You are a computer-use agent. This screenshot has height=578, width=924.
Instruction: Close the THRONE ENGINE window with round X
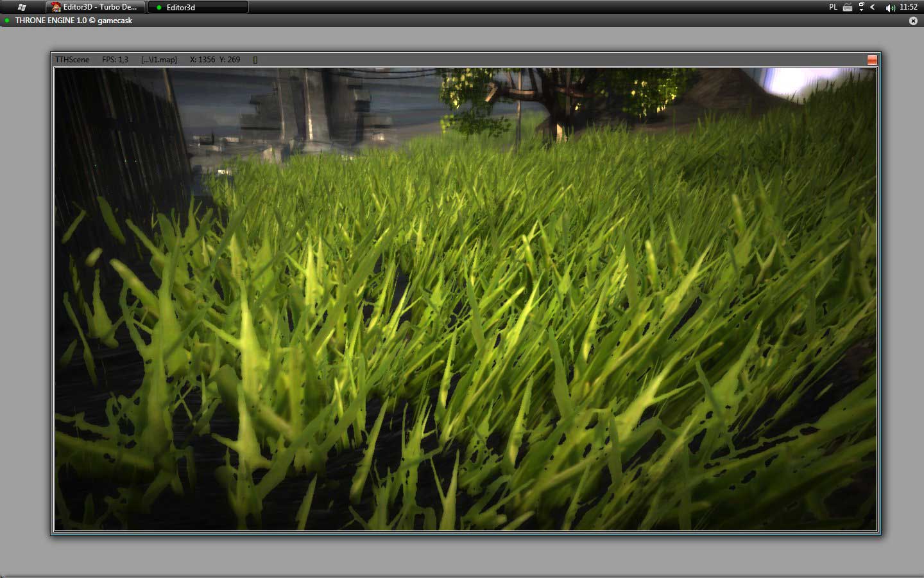click(913, 21)
